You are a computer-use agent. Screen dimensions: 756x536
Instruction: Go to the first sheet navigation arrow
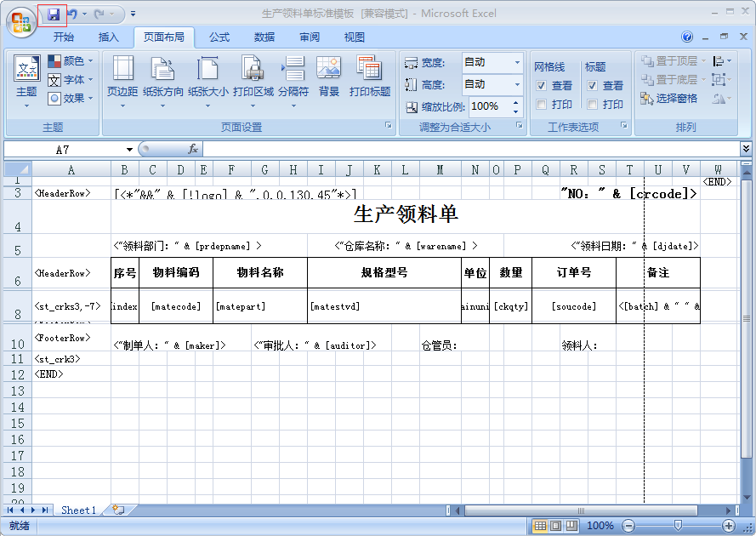pos(10,510)
